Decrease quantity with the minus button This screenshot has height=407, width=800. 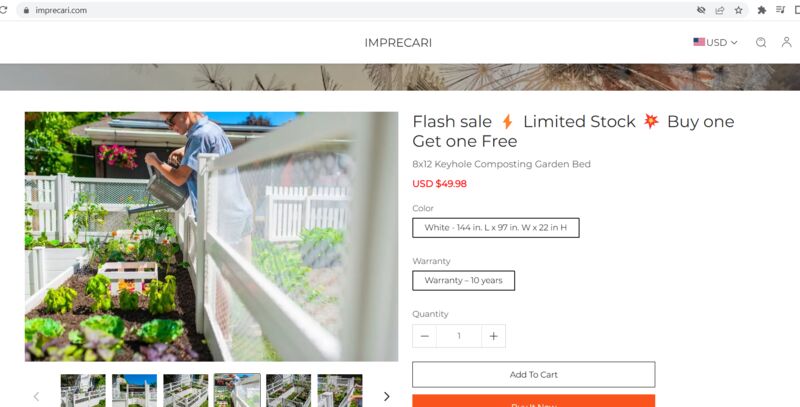424,336
